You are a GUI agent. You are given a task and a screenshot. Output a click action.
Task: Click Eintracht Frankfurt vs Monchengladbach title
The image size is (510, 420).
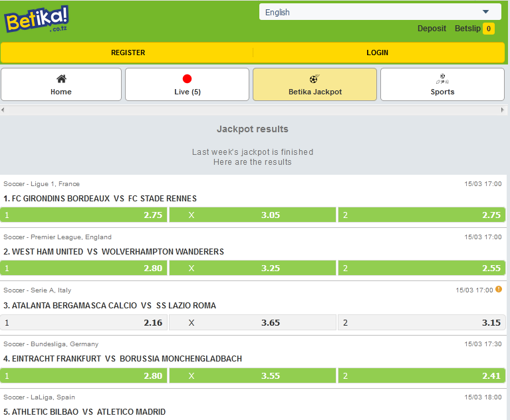coord(122,359)
